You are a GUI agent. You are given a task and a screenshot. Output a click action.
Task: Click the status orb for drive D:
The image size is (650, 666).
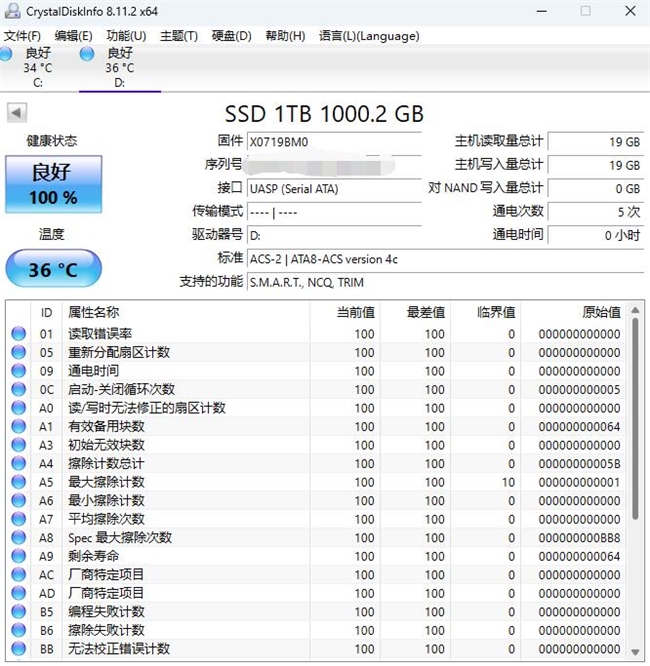tap(88, 52)
